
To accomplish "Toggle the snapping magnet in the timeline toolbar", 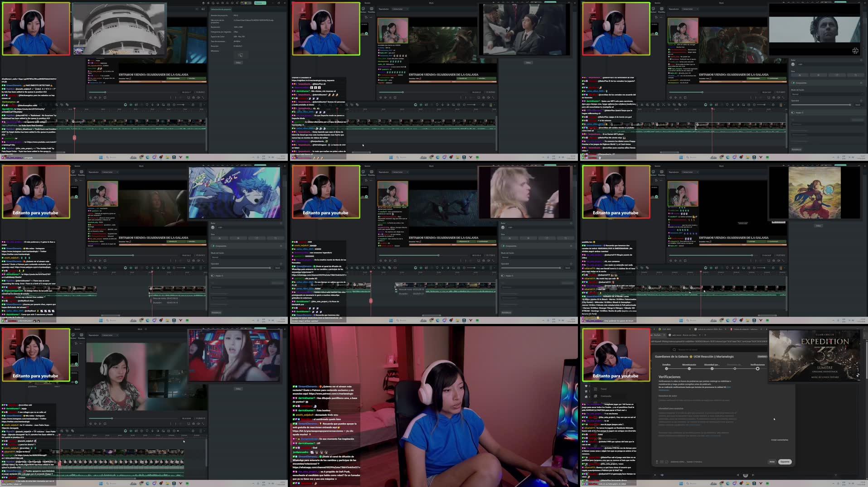I will click(131, 106).
